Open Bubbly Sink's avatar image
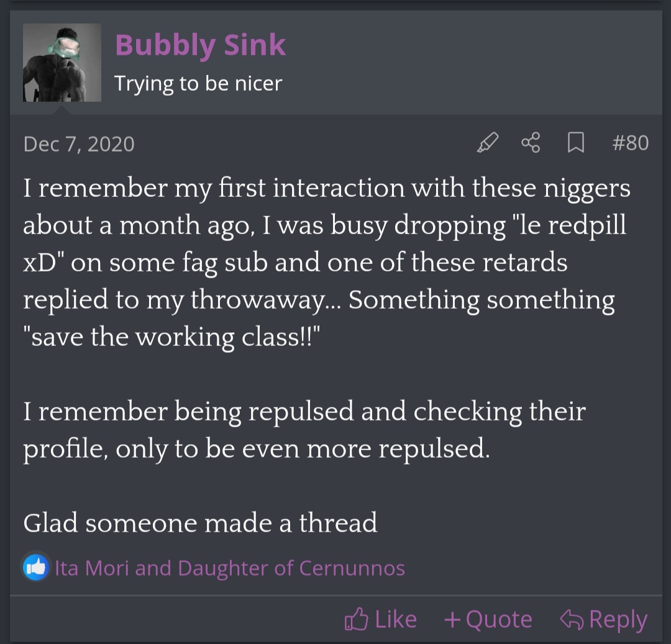 click(62, 63)
